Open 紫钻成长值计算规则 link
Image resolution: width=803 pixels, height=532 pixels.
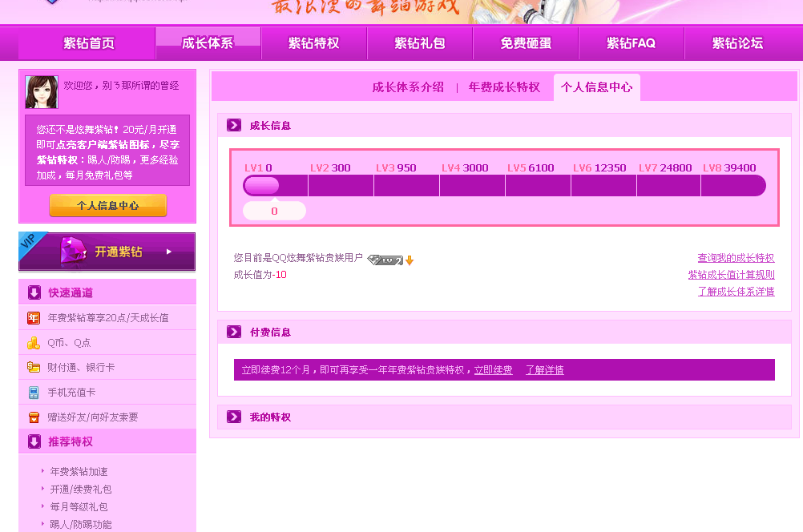point(732,275)
